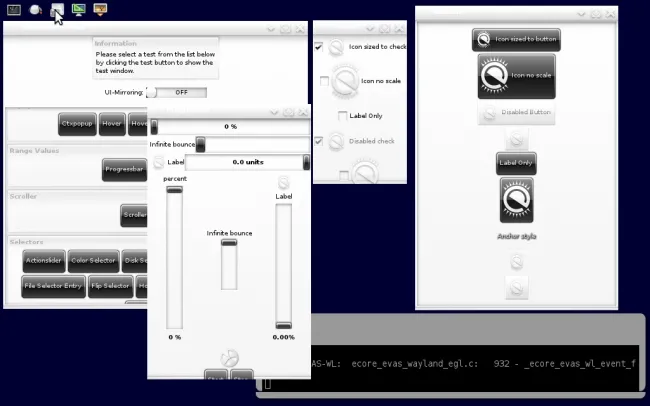The width and height of the screenshot is (650, 406).
Task: Open the Ctxpopup test
Action: (77, 124)
